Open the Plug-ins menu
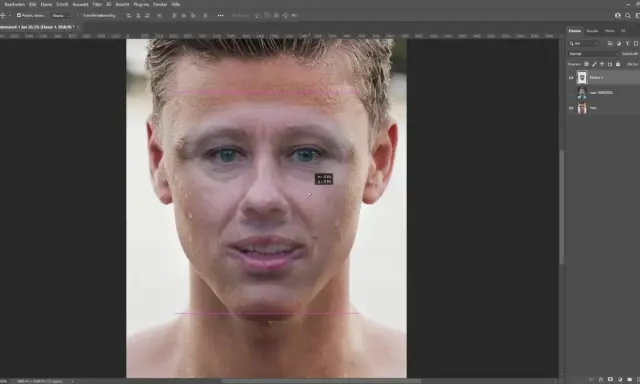The image size is (640, 384). [141, 4]
